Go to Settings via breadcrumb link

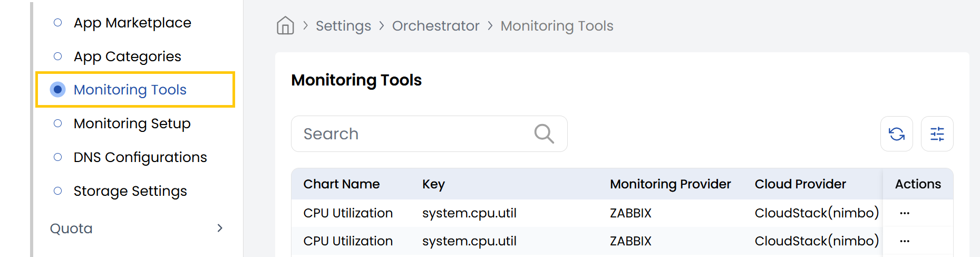pos(343,26)
